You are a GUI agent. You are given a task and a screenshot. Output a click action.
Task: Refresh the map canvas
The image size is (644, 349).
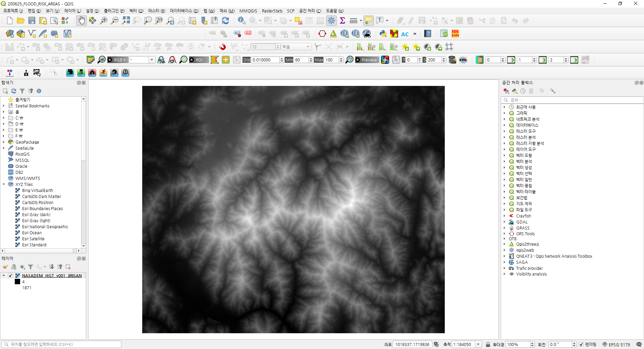click(x=225, y=21)
